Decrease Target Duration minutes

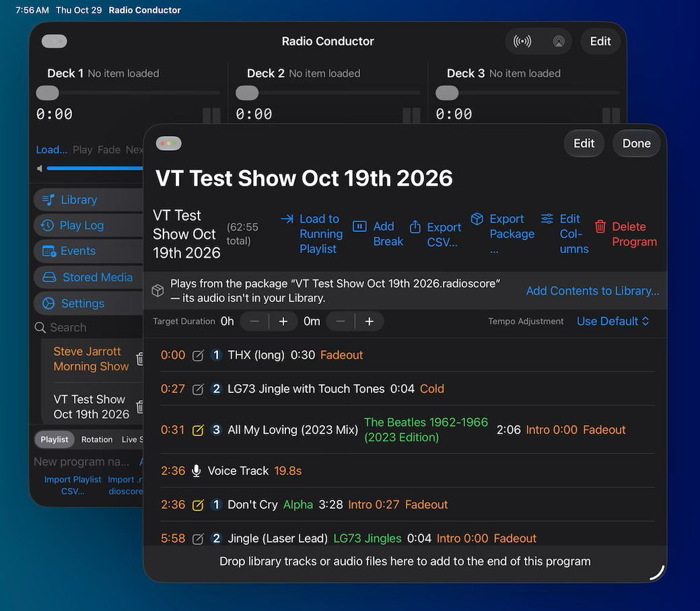coord(341,322)
